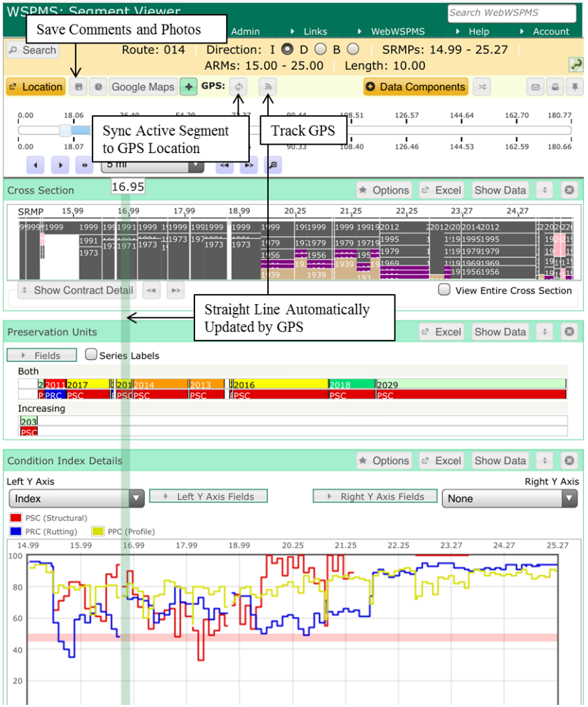Click the clock icon beside Google Maps
This screenshot has width=588, height=707.
pos(98,87)
